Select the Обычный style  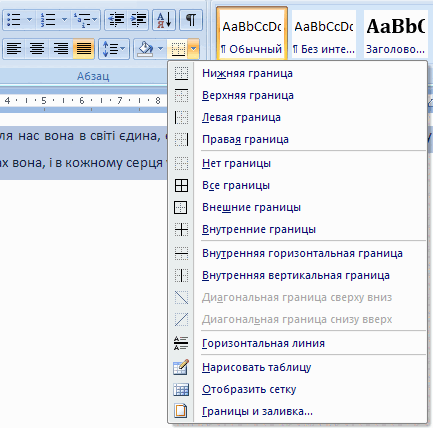pyautogui.click(x=252, y=33)
